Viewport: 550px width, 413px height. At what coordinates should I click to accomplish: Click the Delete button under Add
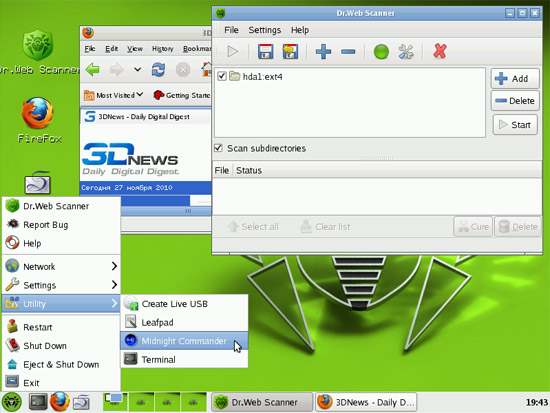click(x=515, y=101)
